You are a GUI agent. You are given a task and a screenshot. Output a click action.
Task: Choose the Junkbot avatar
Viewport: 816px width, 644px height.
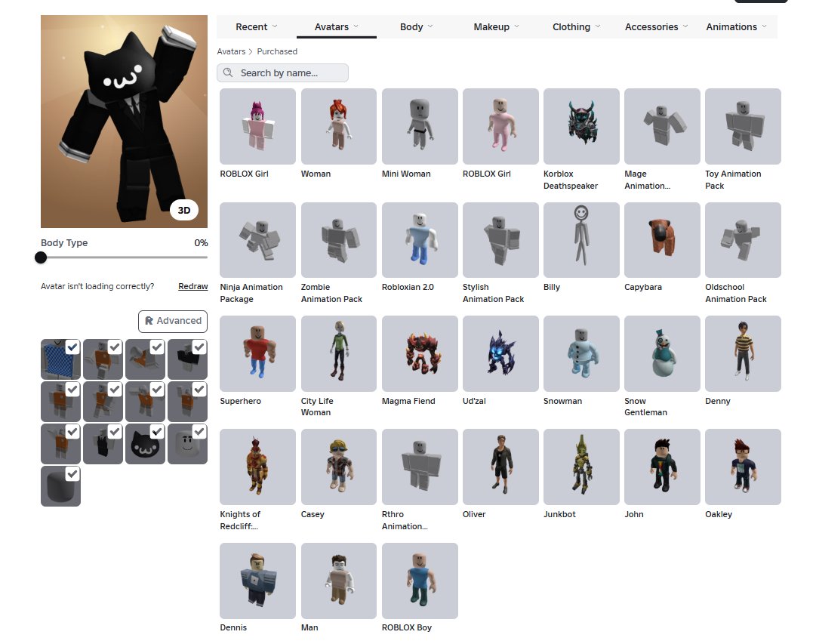click(581, 467)
